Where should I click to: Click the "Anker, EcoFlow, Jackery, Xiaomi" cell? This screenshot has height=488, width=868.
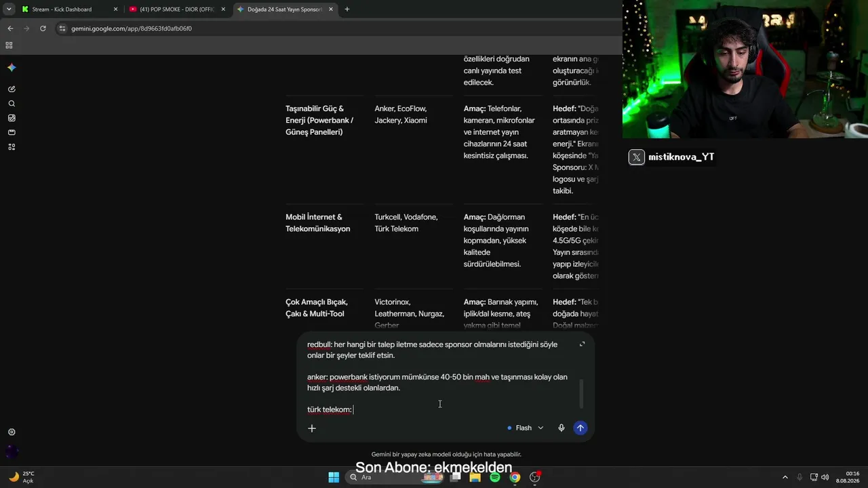tap(401, 115)
